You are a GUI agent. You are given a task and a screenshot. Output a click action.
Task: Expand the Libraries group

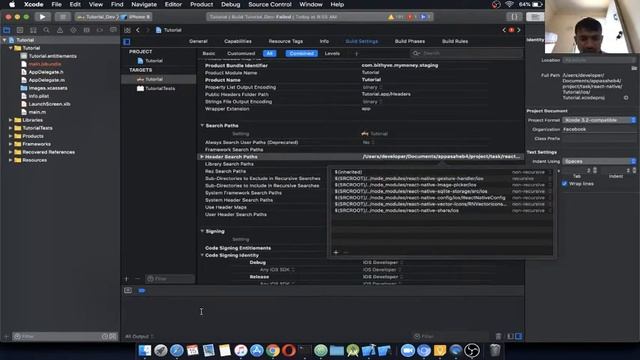click(10, 120)
